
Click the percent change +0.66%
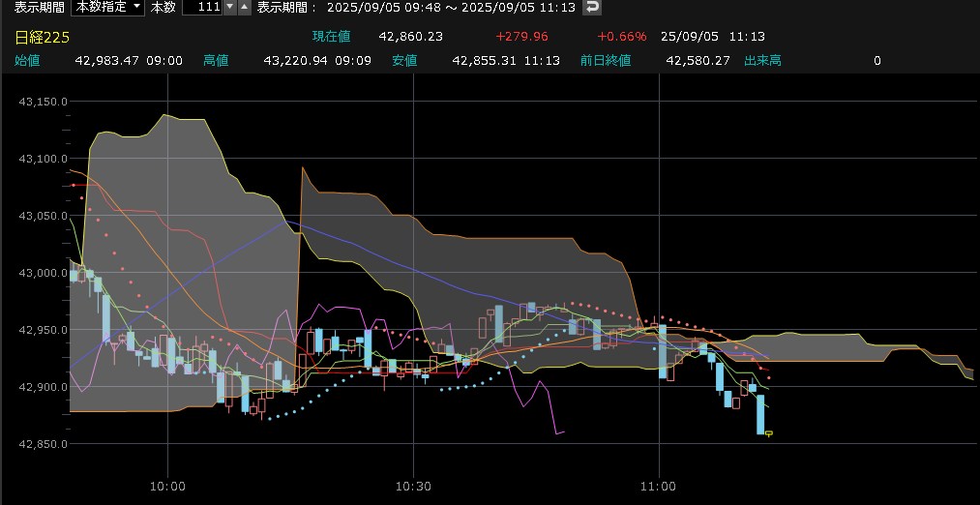[622, 36]
